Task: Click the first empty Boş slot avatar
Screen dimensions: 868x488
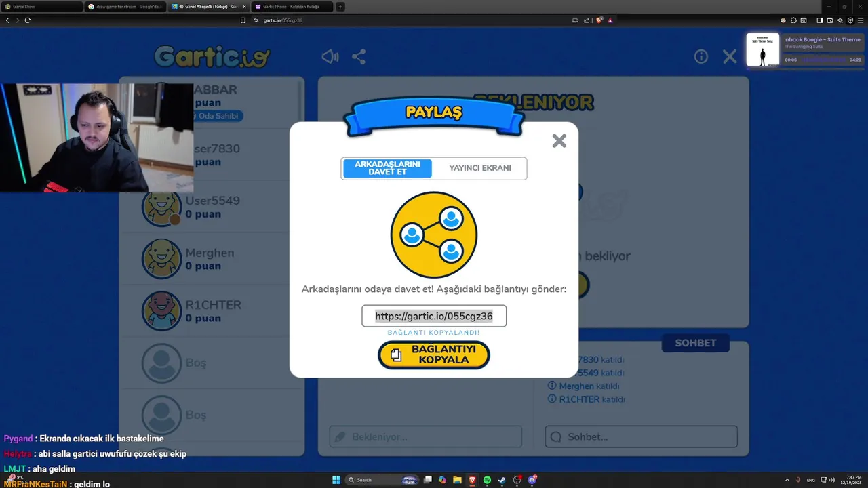Action: point(161,363)
